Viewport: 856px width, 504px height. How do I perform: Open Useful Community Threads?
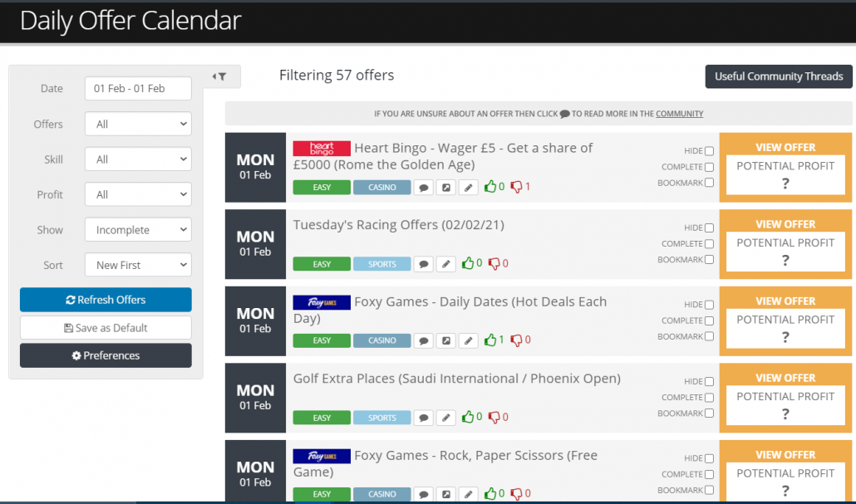pyautogui.click(x=779, y=76)
